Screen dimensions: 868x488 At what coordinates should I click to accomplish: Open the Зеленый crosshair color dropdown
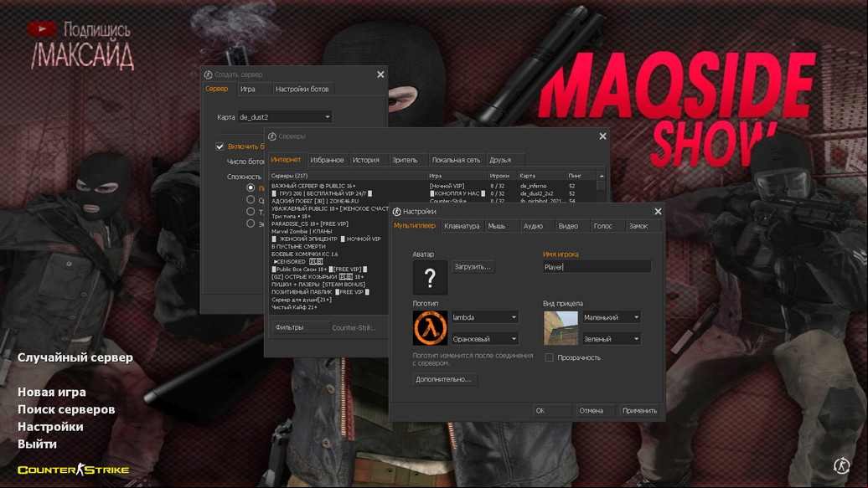(x=612, y=339)
